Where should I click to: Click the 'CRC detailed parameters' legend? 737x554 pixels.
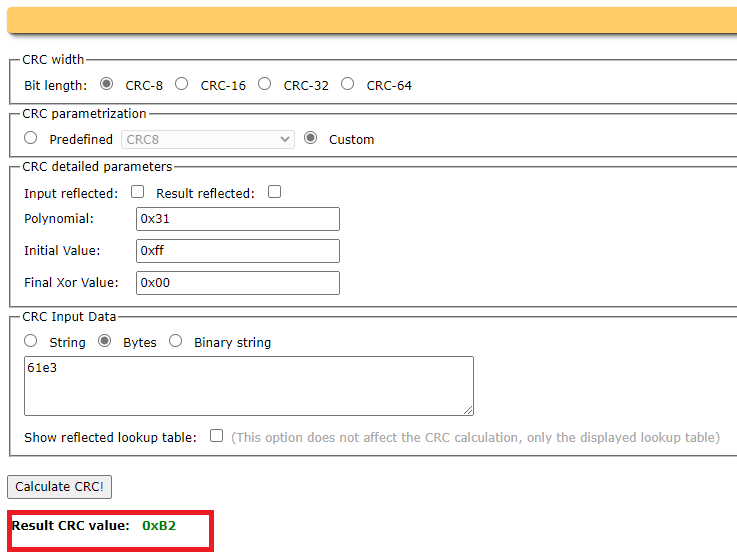(97, 167)
